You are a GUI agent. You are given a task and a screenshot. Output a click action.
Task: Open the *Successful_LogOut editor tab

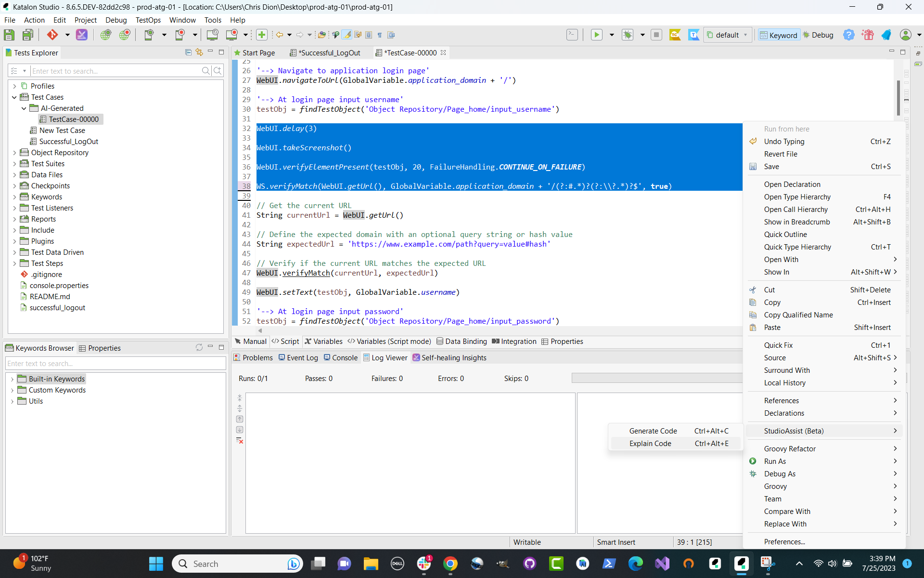[325, 53]
